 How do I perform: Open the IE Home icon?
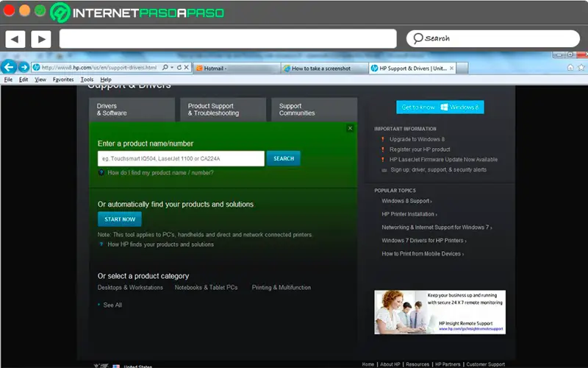570,68
